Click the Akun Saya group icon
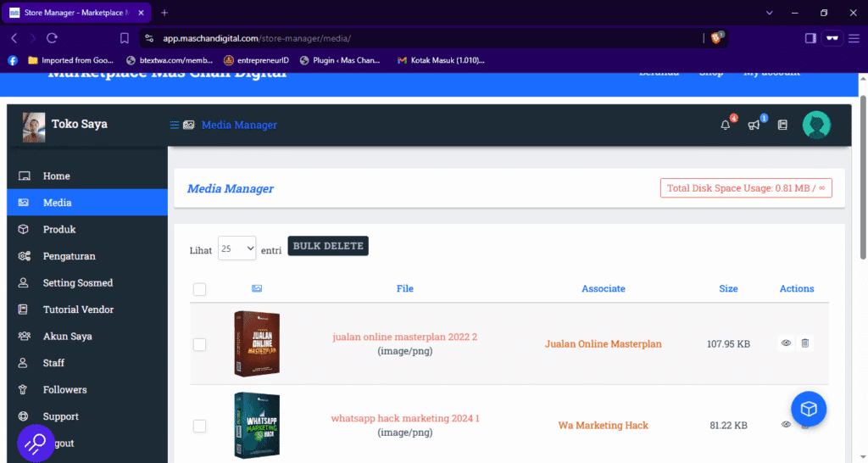 pyautogui.click(x=24, y=336)
